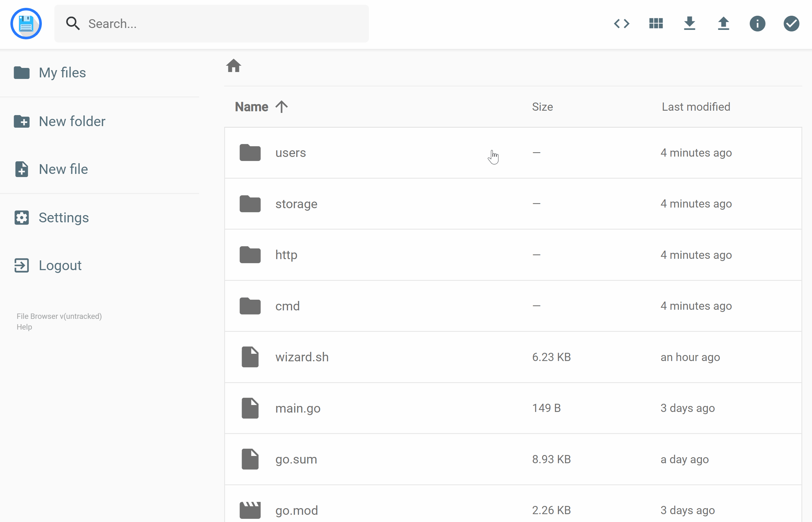The height and width of the screenshot is (522, 812).
Task: Expand the http folder
Action: pyautogui.click(x=286, y=254)
